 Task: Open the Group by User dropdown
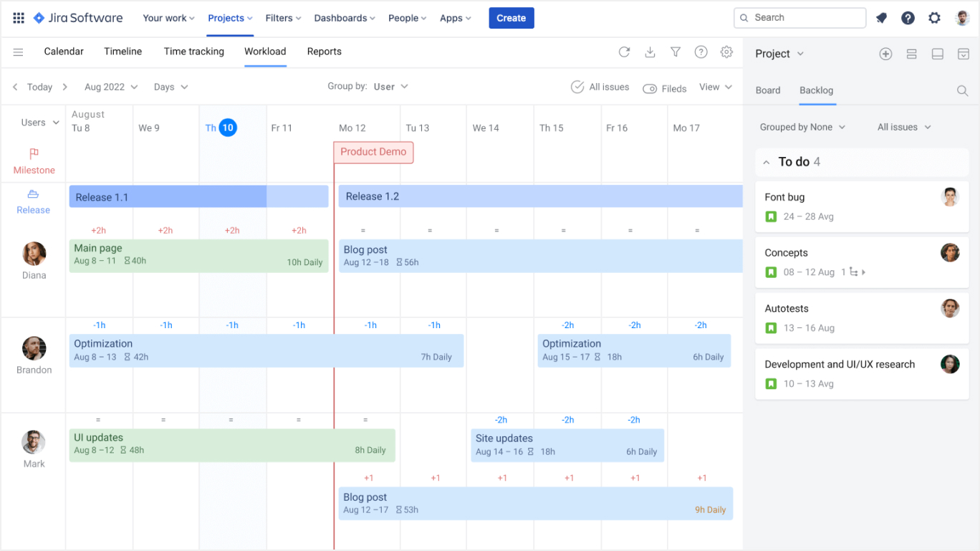pyautogui.click(x=390, y=87)
